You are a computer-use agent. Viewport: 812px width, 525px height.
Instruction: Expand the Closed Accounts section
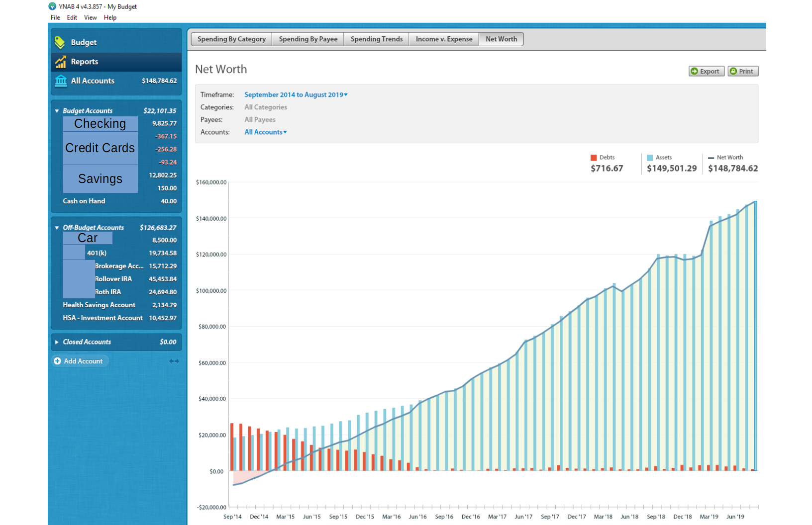point(57,342)
